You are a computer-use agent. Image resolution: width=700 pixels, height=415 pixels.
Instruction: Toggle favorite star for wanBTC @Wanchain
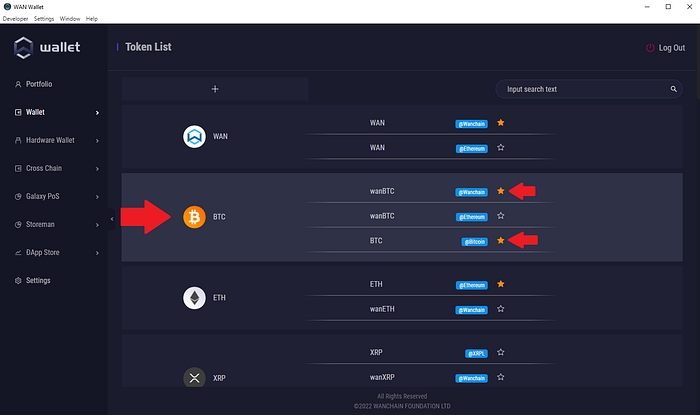(x=501, y=190)
